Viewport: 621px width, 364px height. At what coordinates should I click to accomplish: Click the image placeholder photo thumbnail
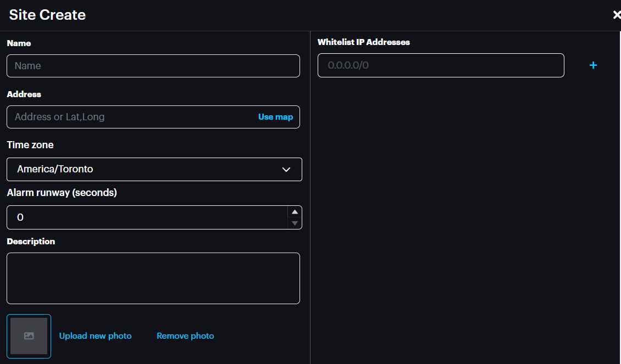coord(29,336)
